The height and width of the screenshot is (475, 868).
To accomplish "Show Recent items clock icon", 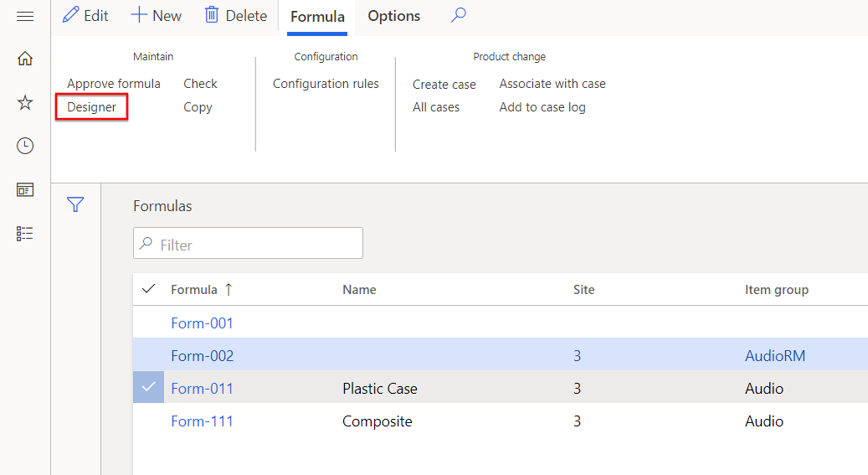I will pyautogui.click(x=25, y=146).
